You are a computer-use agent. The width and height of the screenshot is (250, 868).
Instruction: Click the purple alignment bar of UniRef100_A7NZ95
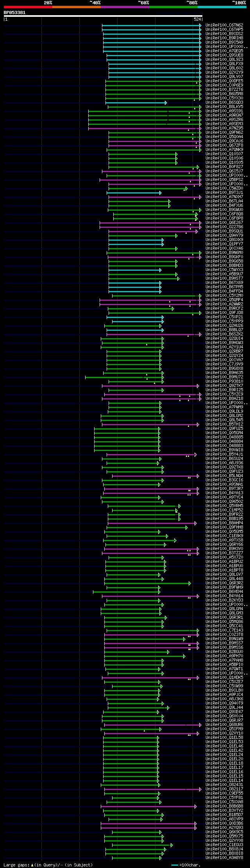point(145,128)
